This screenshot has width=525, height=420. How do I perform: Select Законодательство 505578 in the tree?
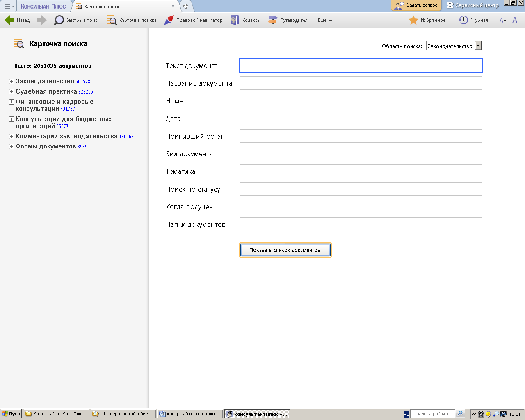[x=53, y=81]
